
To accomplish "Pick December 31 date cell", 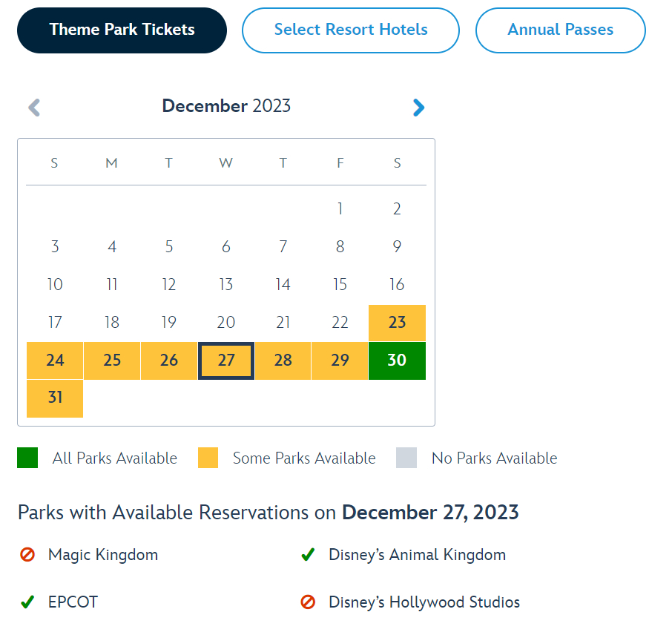I will tap(55, 398).
